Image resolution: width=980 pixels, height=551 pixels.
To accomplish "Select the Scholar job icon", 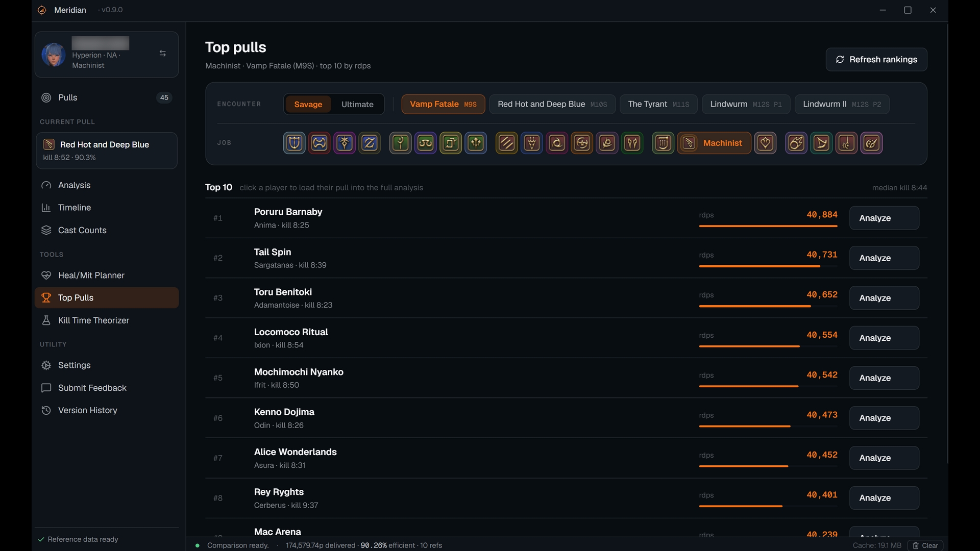I will pyautogui.click(x=426, y=143).
